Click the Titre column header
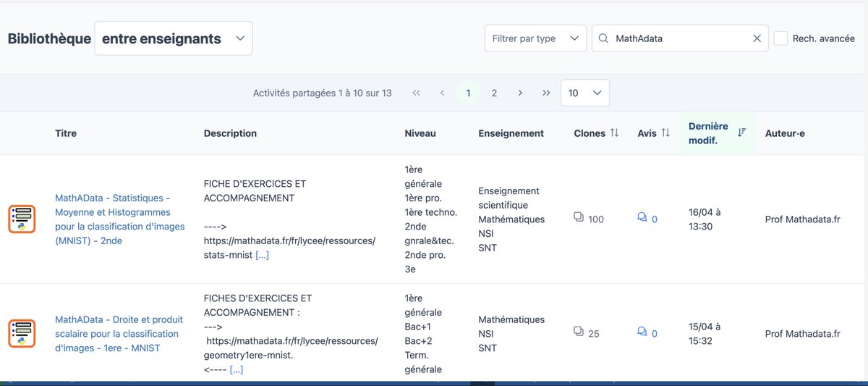The width and height of the screenshot is (868, 386). [x=66, y=133]
